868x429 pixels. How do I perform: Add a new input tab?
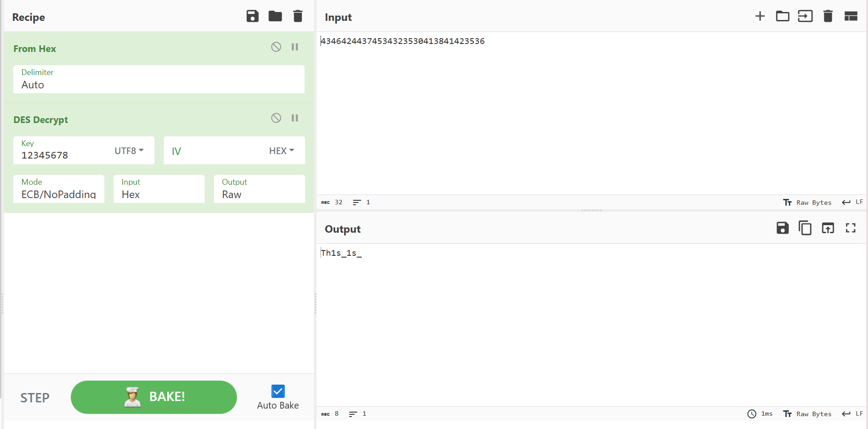pyautogui.click(x=760, y=16)
